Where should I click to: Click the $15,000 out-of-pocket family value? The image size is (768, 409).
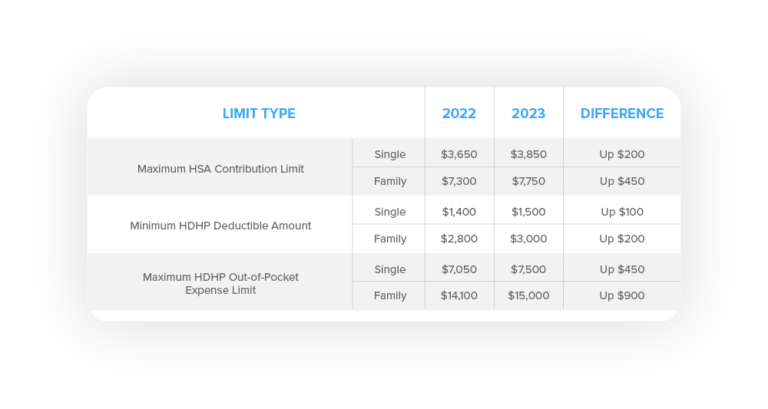[x=528, y=295]
